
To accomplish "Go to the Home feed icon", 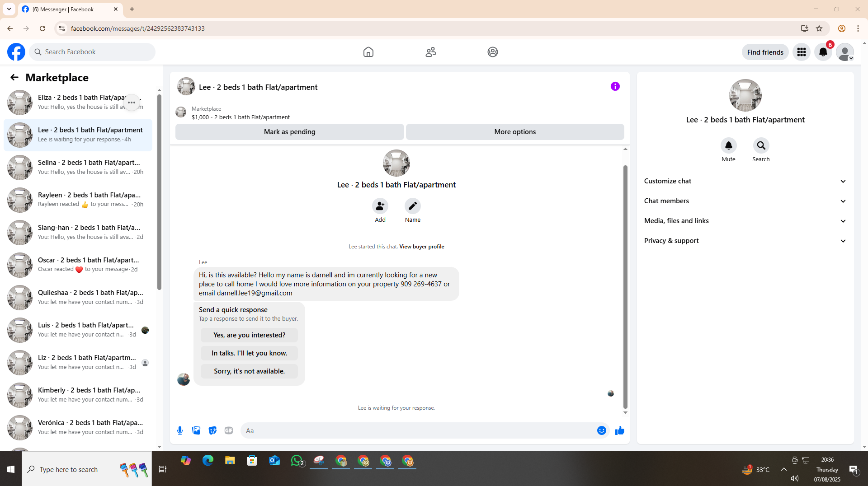I will (368, 52).
